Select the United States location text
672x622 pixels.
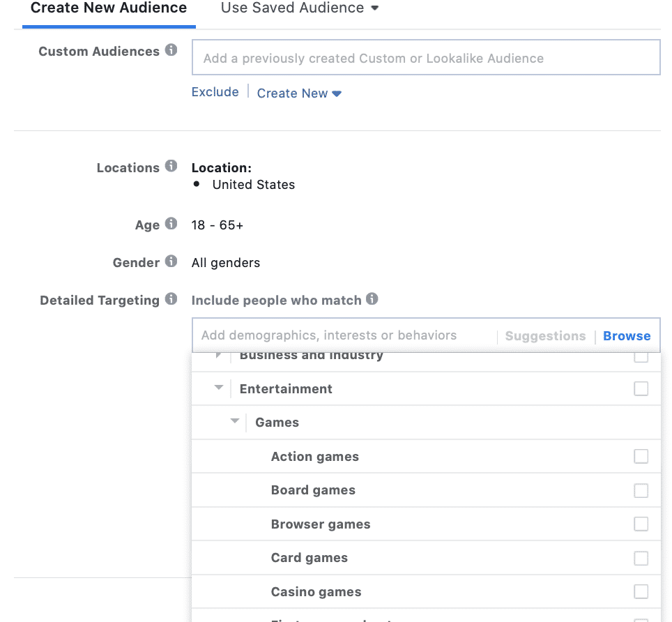(254, 185)
